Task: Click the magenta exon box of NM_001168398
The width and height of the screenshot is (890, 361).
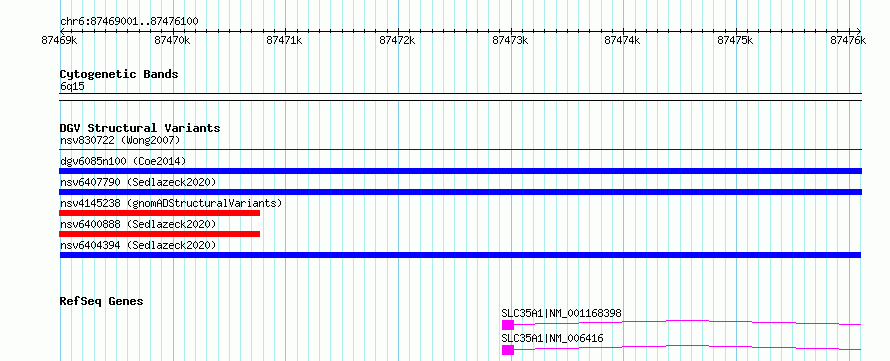Action: pos(507,325)
